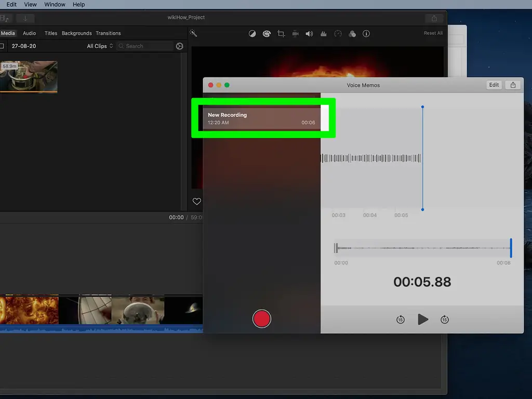Viewport: 532px width, 399px height.
Task: Skip back 15 seconds in Voice Memos
Action: tap(401, 320)
